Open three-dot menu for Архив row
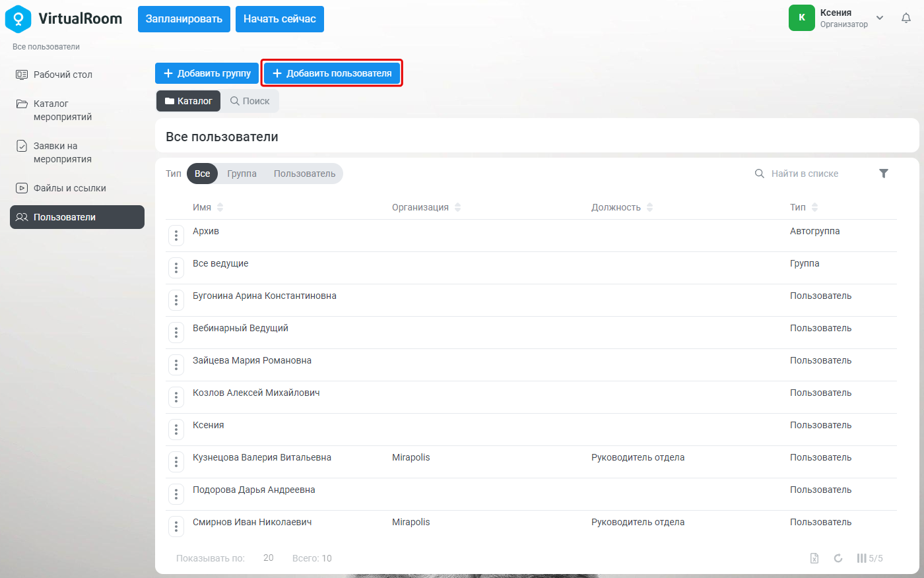This screenshot has width=924, height=578. 176,236
